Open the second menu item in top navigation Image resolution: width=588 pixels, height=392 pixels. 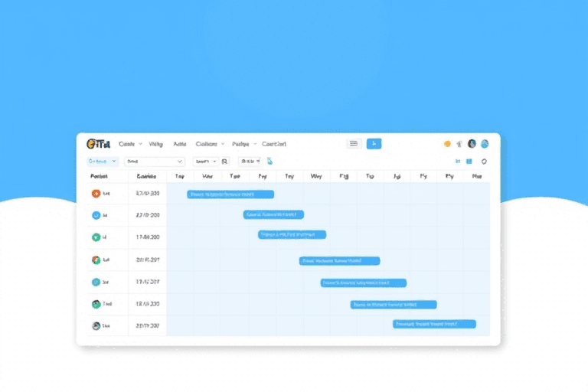point(156,144)
